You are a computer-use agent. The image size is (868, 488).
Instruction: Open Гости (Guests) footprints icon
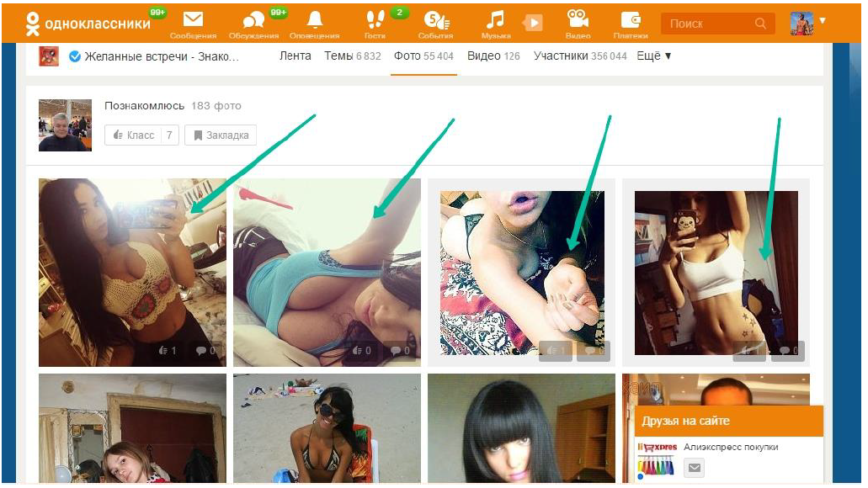point(375,20)
